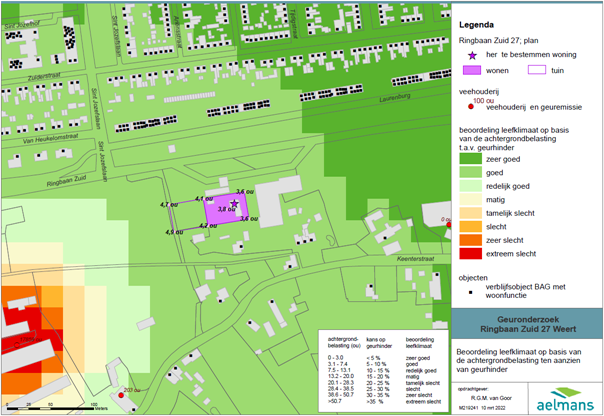The height and width of the screenshot is (416, 604).
Task: Click '100 ou' example label in legend
Action: point(483,101)
